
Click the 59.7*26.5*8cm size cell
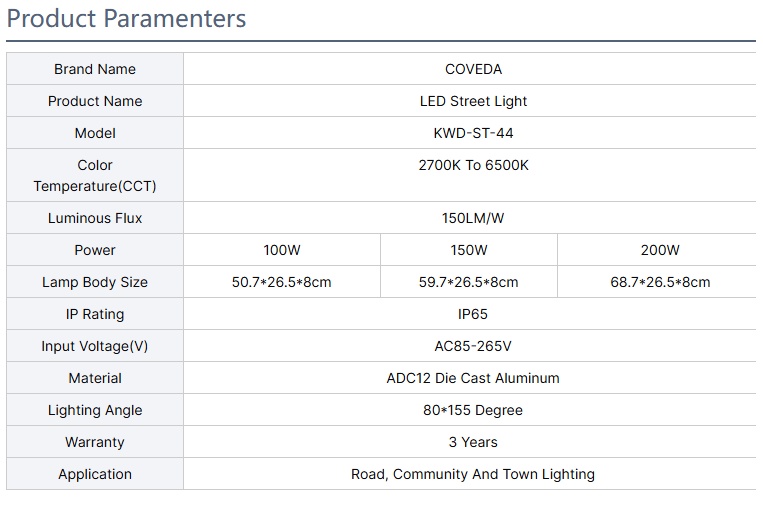tap(468, 282)
